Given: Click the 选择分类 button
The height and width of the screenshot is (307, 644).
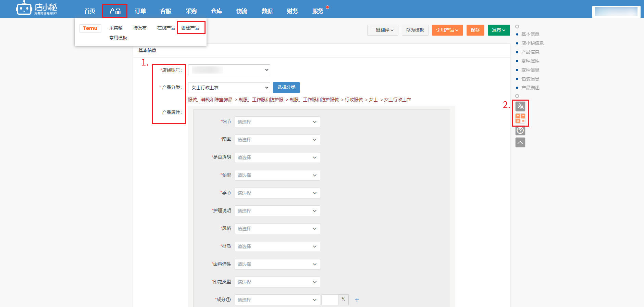Looking at the screenshot, I should [286, 88].
